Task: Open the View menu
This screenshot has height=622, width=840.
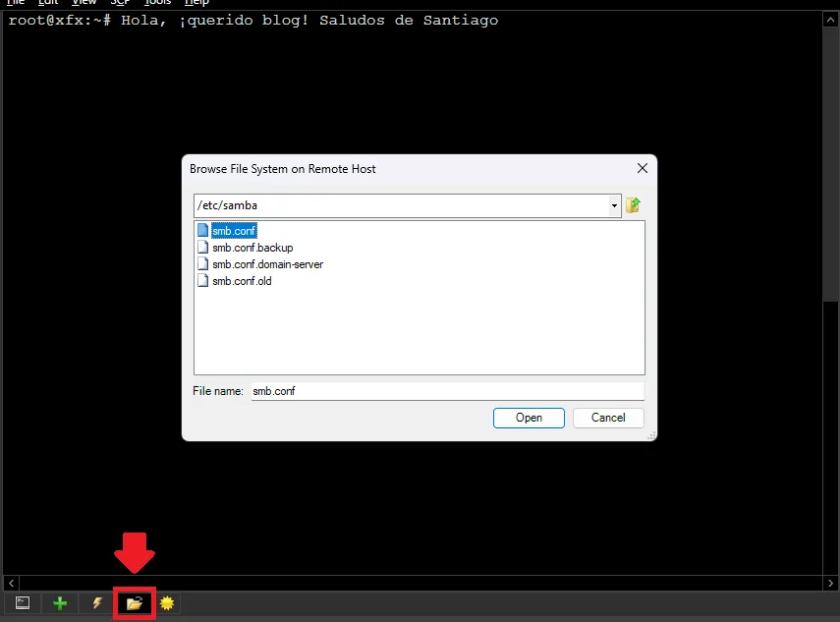Action: pos(84,3)
